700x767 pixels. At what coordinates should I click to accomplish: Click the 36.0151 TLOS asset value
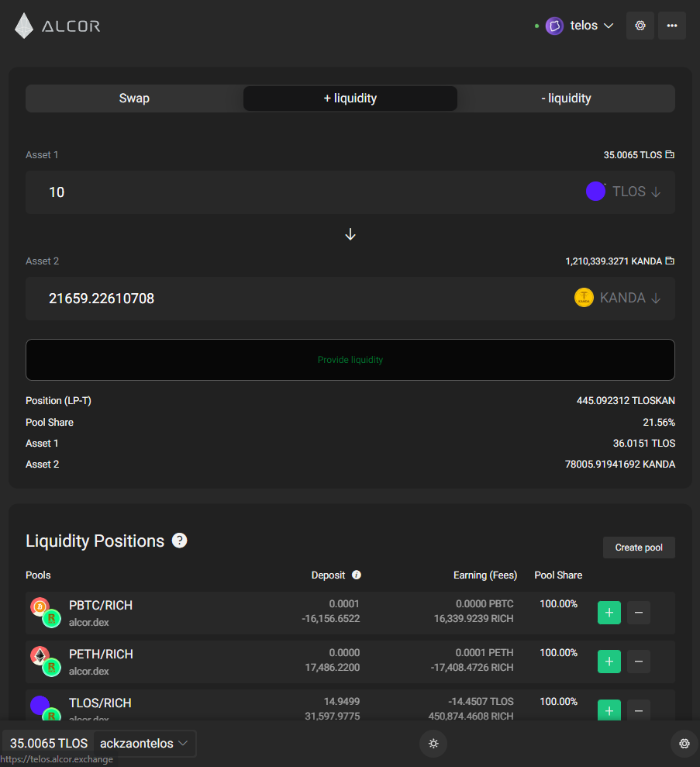(643, 443)
